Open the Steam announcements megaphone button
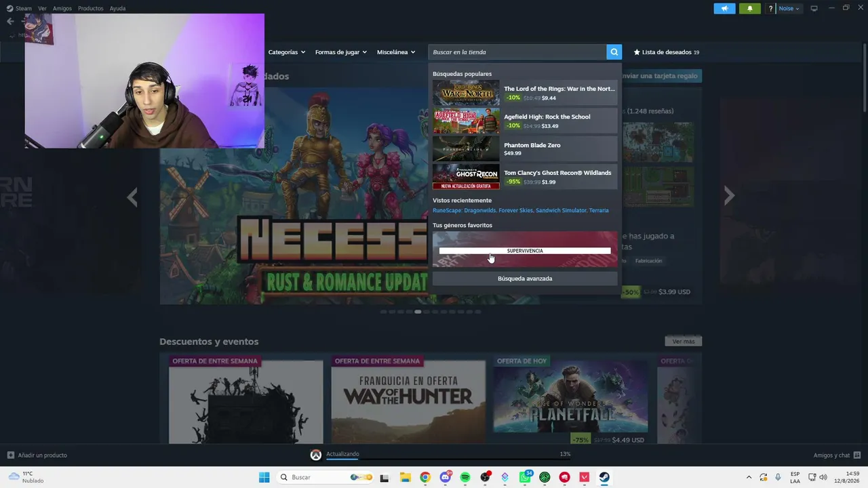 pyautogui.click(x=724, y=8)
